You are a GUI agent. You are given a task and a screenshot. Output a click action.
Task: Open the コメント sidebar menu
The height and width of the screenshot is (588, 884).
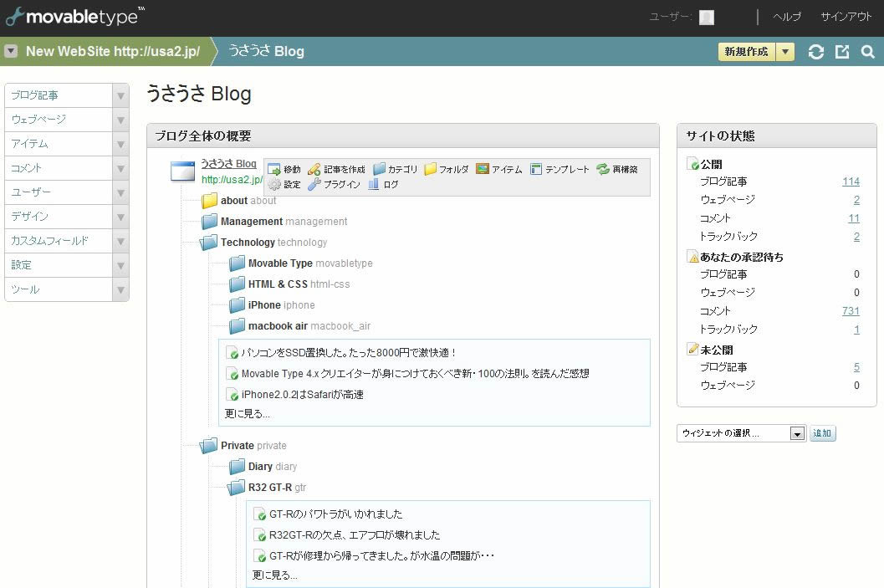tap(59, 169)
